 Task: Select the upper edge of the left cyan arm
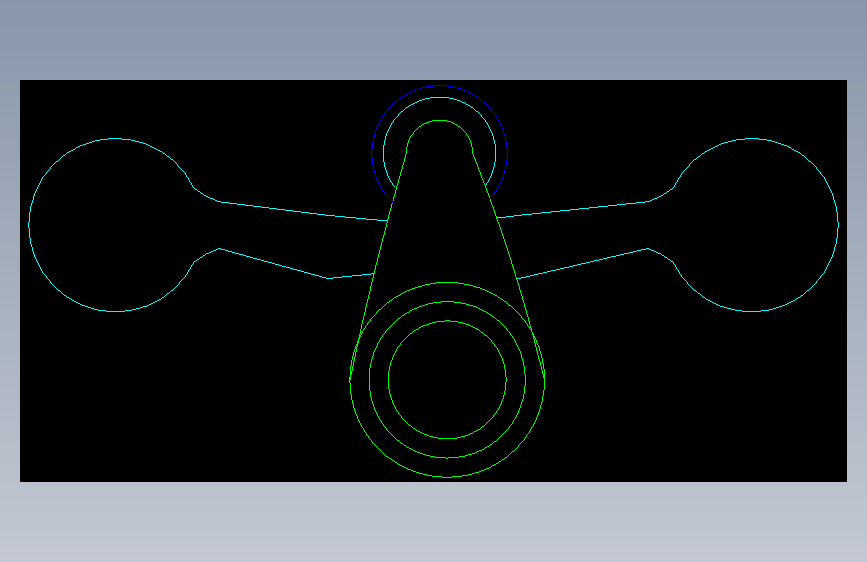tap(304, 212)
